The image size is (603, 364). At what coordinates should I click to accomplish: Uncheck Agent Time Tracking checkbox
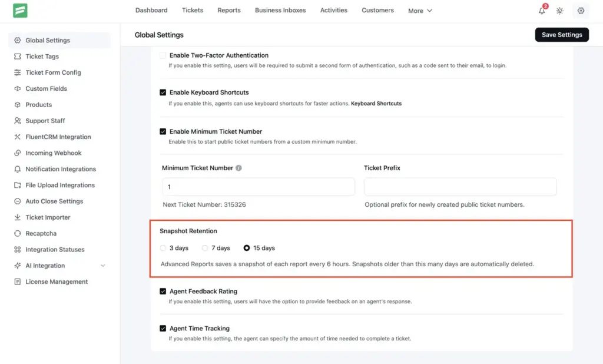coord(163,328)
